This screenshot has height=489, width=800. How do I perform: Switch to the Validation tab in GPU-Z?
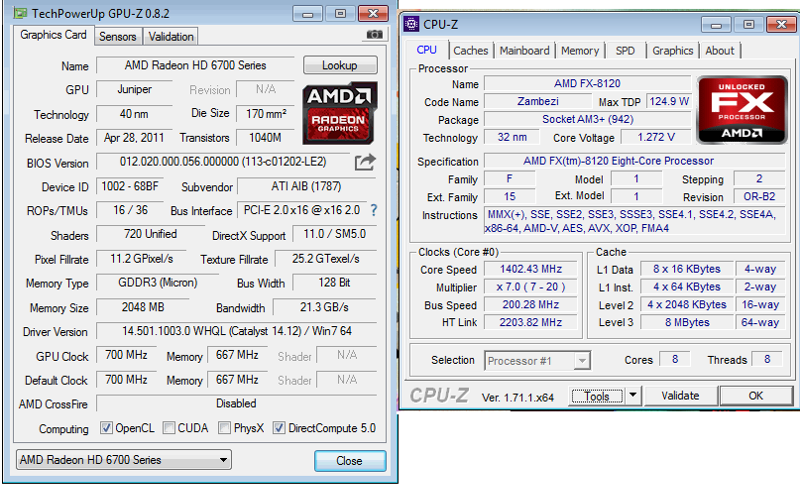pyautogui.click(x=171, y=37)
